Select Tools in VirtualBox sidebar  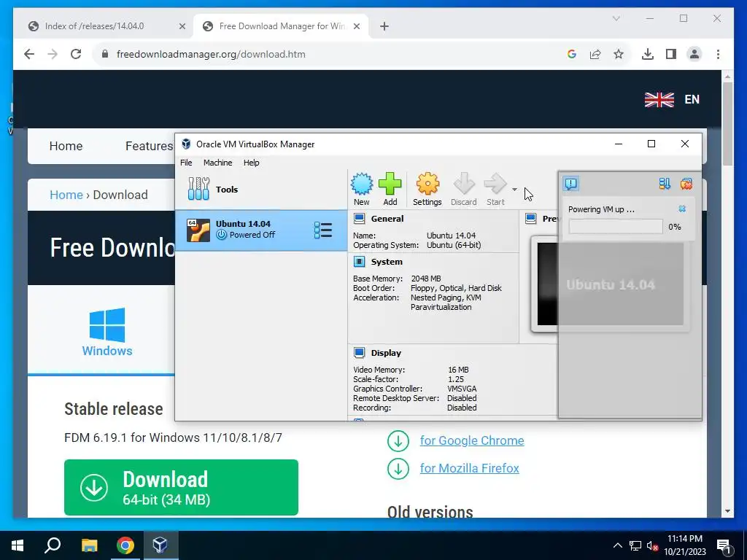click(x=260, y=189)
